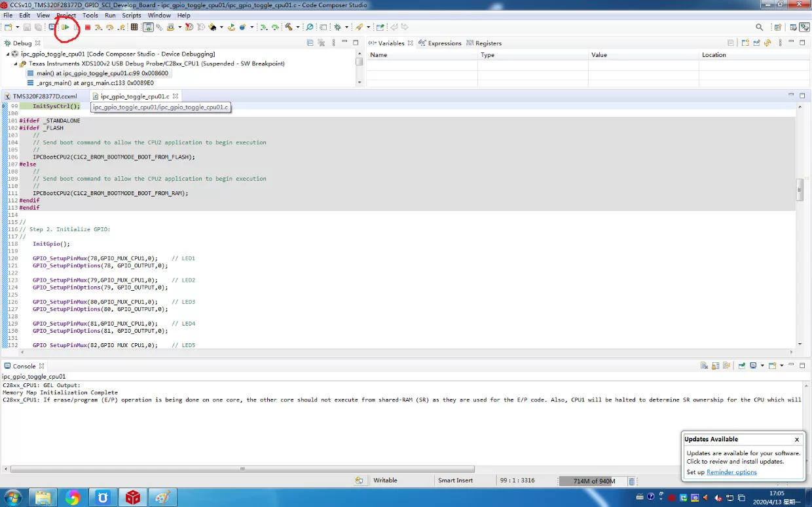
Task: Switch to the Registers tab
Action: click(x=484, y=43)
